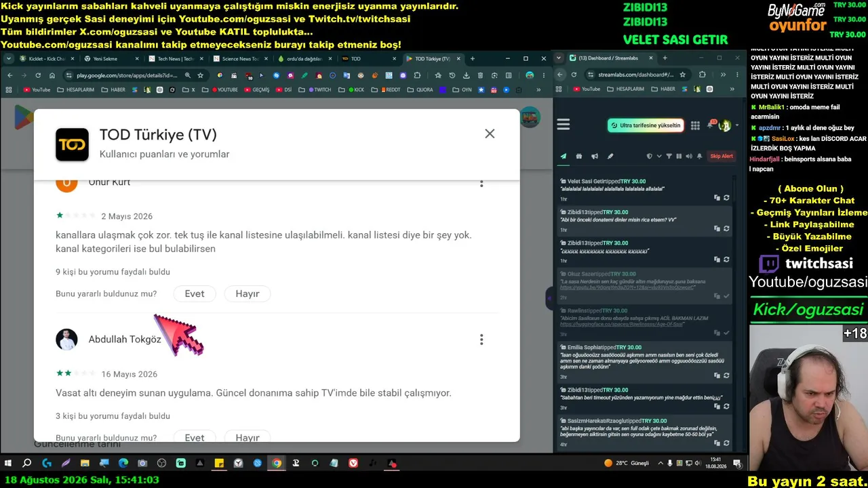Open the GEÇMİŞ bookmark in left browser
The image size is (868, 488).
tap(257, 89)
